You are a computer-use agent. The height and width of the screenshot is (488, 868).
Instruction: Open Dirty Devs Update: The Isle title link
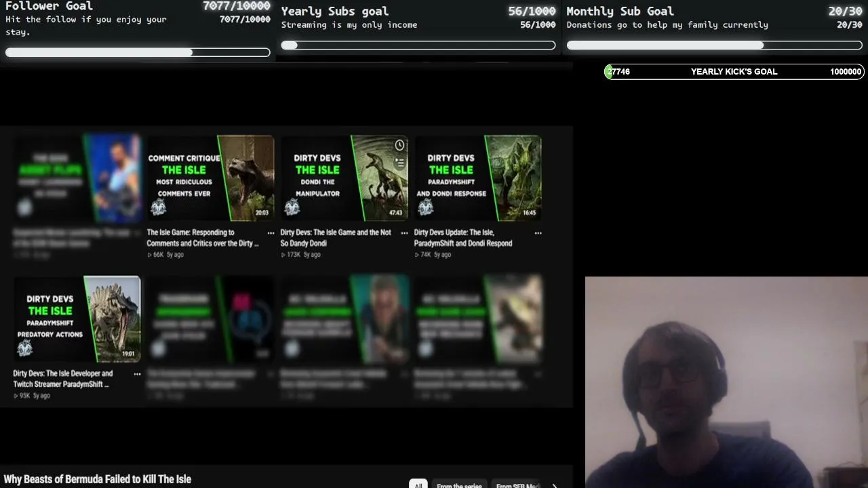tap(463, 238)
